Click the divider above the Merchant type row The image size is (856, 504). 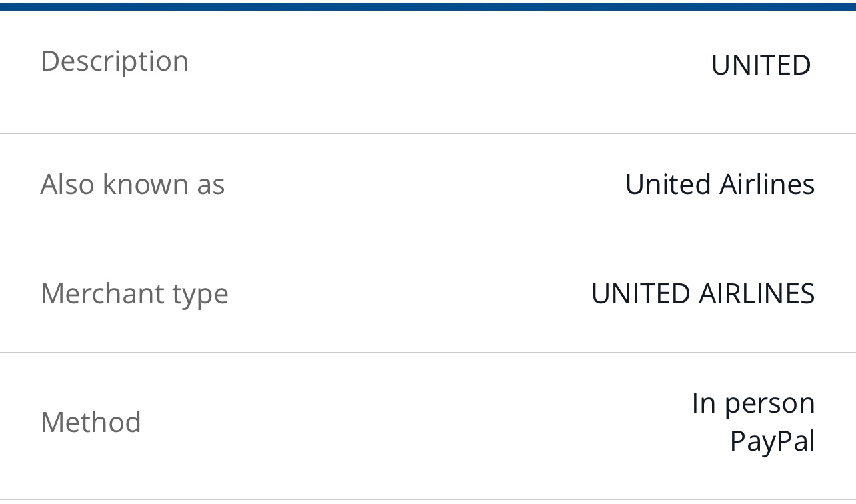tap(428, 243)
